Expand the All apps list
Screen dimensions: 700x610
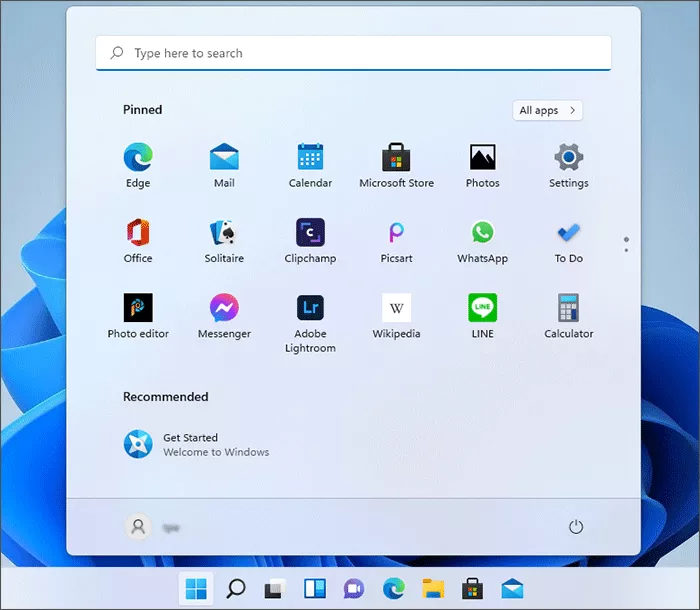(547, 110)
